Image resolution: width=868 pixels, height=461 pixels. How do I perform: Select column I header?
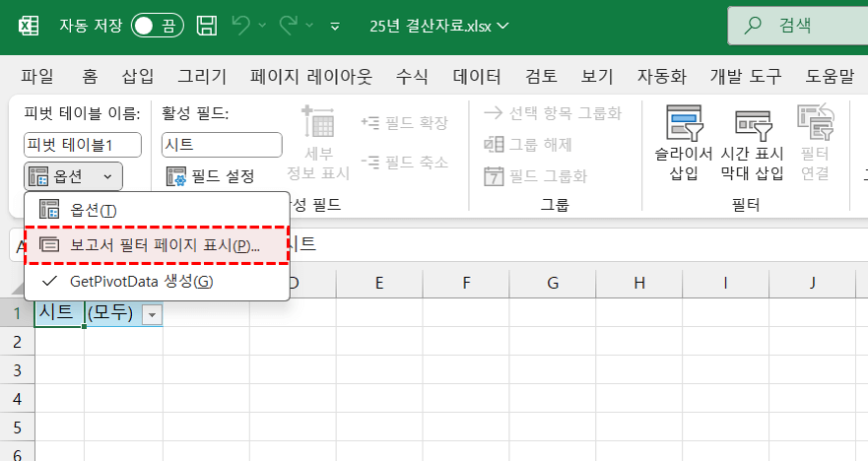click(x=726, y=283)
